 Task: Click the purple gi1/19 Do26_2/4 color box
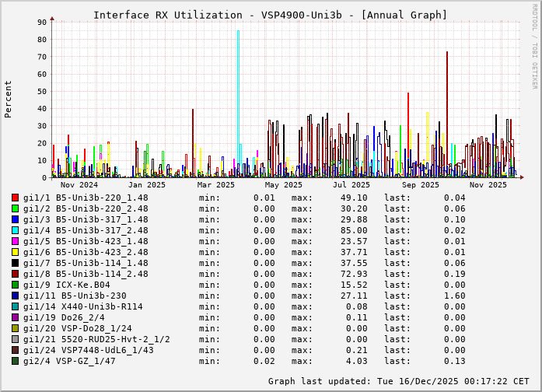pos(15,317)
